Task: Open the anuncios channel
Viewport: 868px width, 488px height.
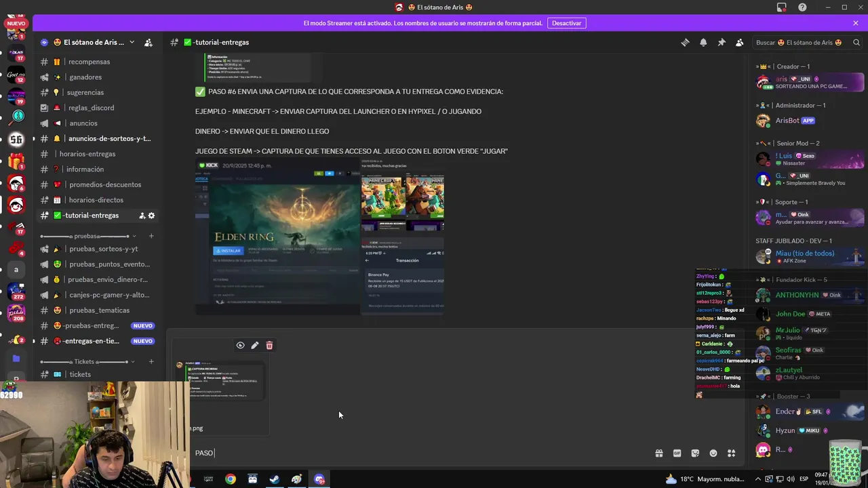Action: (98, 123)
